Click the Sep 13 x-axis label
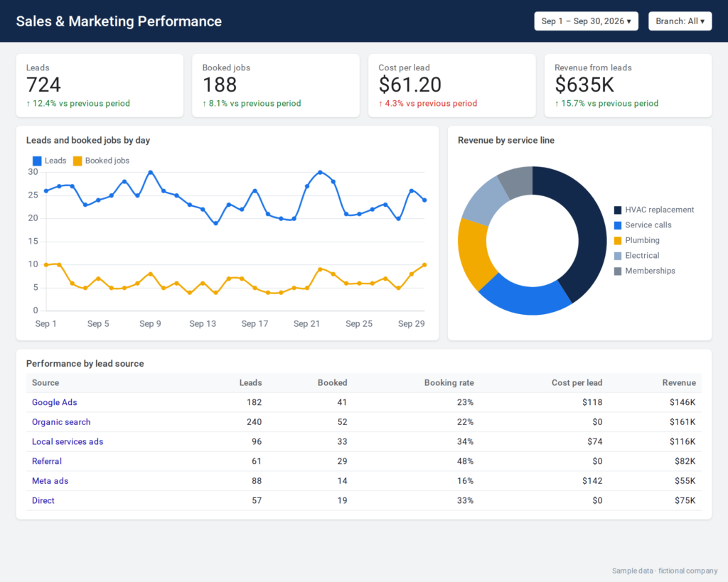 pos(203,324)
